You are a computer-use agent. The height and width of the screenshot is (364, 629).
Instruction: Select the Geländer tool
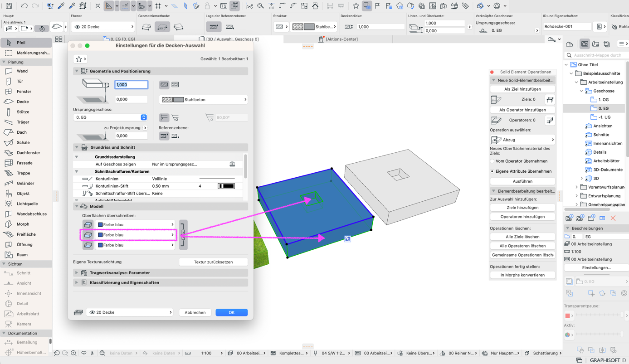pos(26,183)
